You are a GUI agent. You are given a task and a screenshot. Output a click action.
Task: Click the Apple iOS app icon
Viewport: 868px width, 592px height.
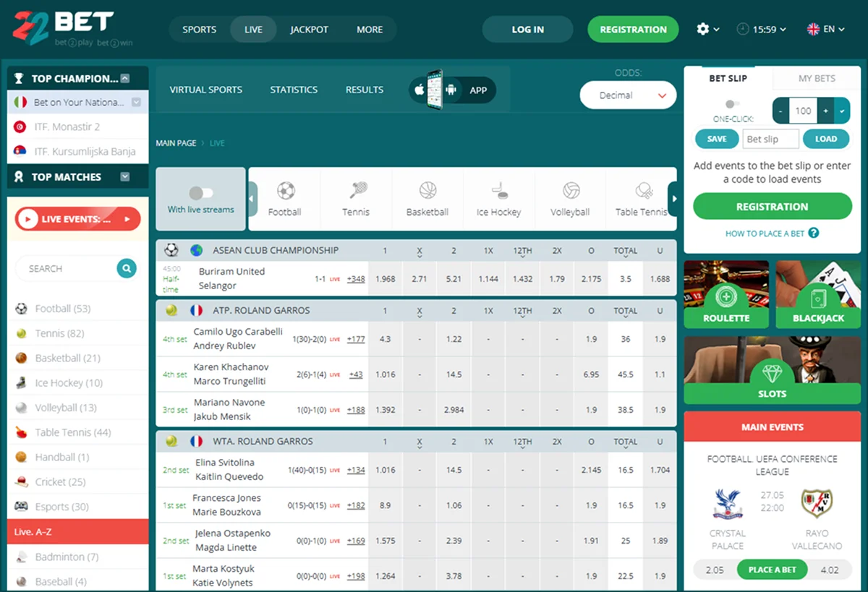coord(418,90)
